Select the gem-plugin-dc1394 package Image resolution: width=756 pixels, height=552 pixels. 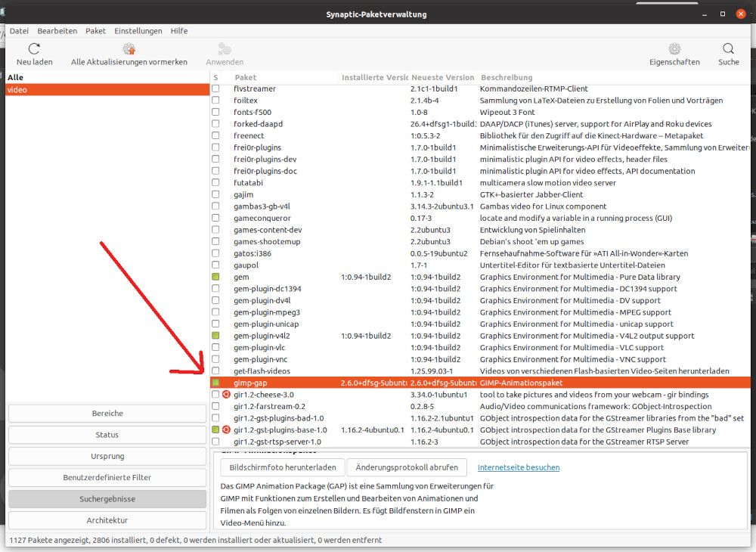(480, 289)
